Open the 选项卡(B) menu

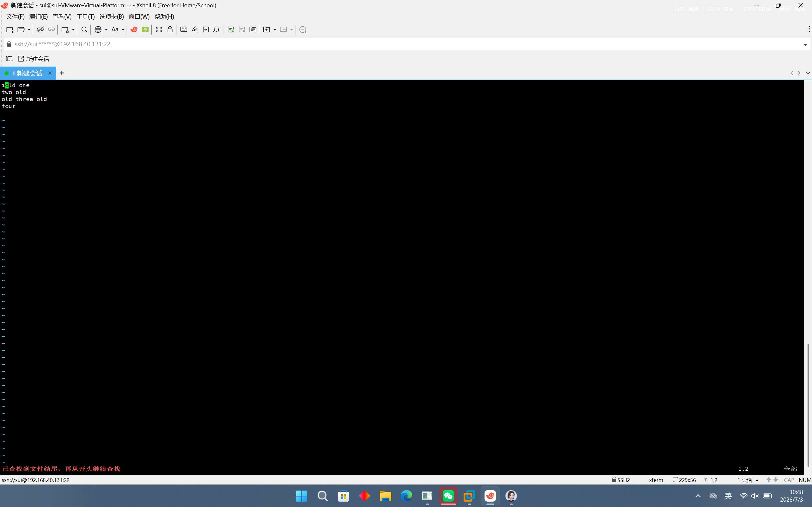pyautogui.click(x=112, y=16)
